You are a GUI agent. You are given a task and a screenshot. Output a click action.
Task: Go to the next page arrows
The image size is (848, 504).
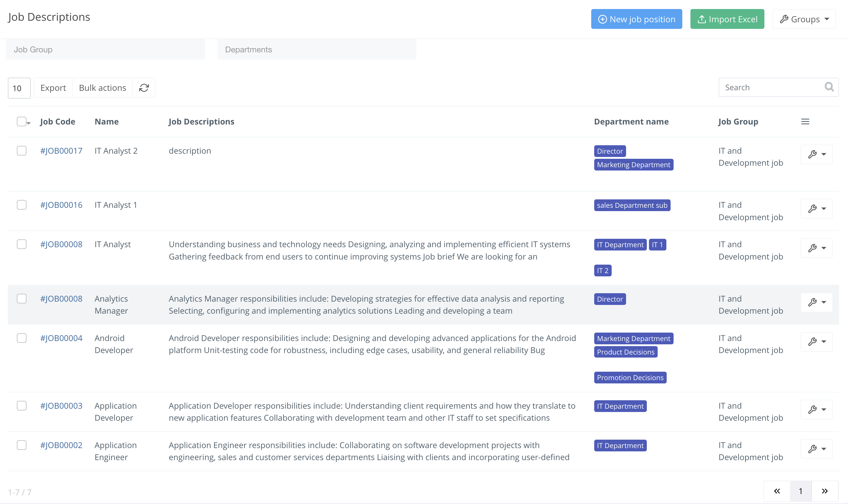coord(825,491)
